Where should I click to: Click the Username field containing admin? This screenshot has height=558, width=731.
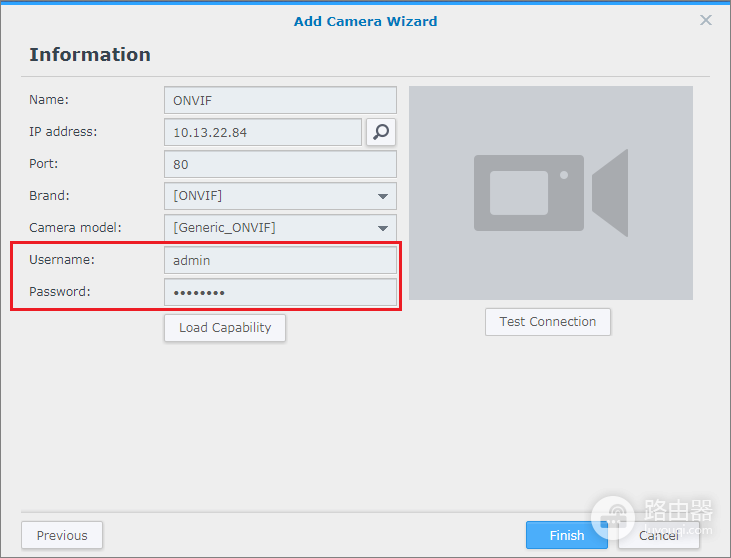280,260
